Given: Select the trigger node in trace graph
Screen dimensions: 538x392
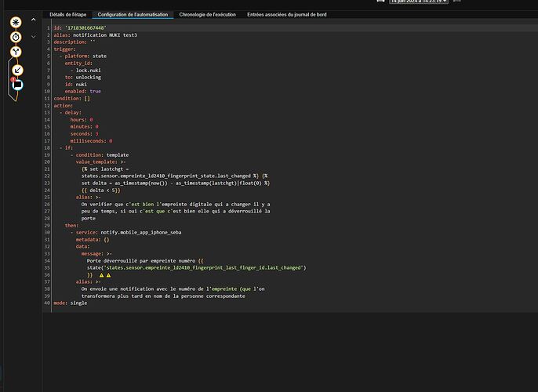Looking at the screenshot, I should [16, 22].
